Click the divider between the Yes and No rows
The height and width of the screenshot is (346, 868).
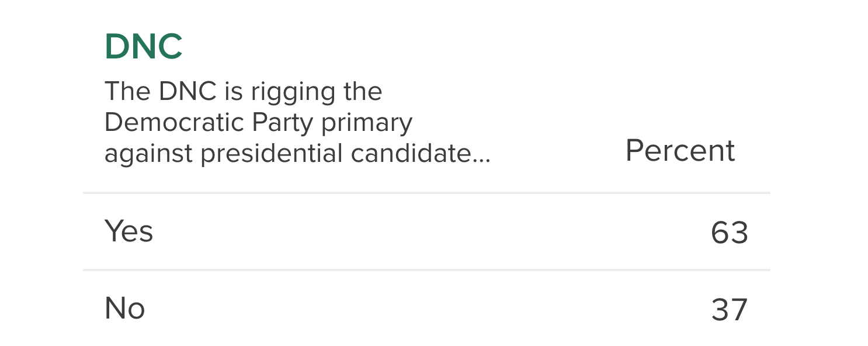pos(426,269)
